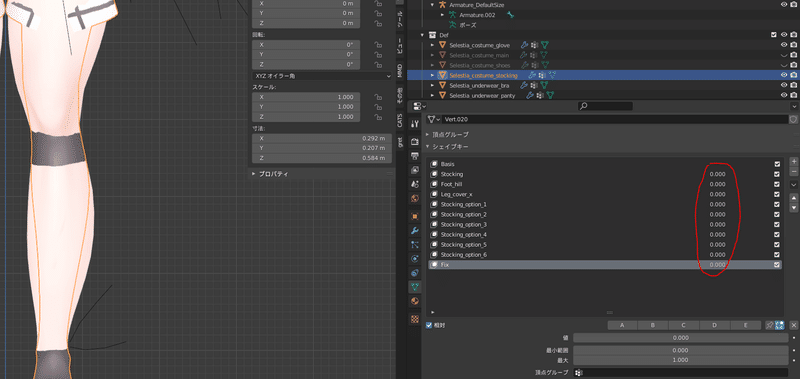
Task: Open mesh data browse dropdown beside Vert.020
Action: [x=434, y=119]
